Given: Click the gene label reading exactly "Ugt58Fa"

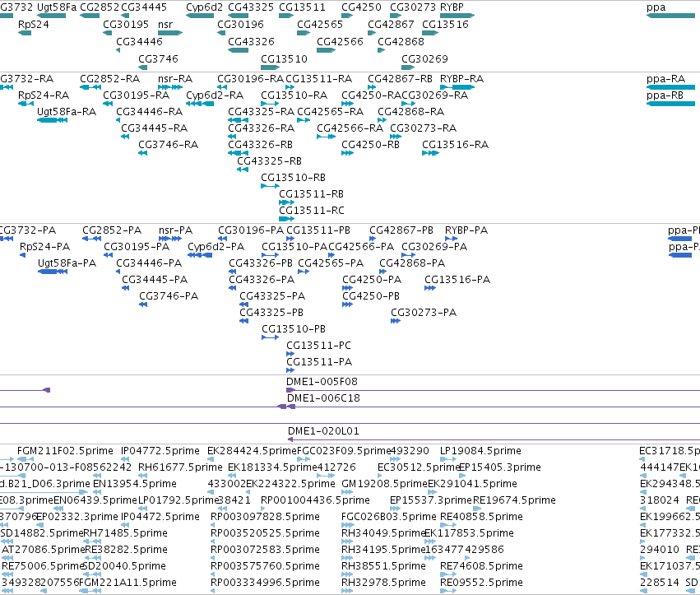Looking at the screenshot, I should point(57,7).
